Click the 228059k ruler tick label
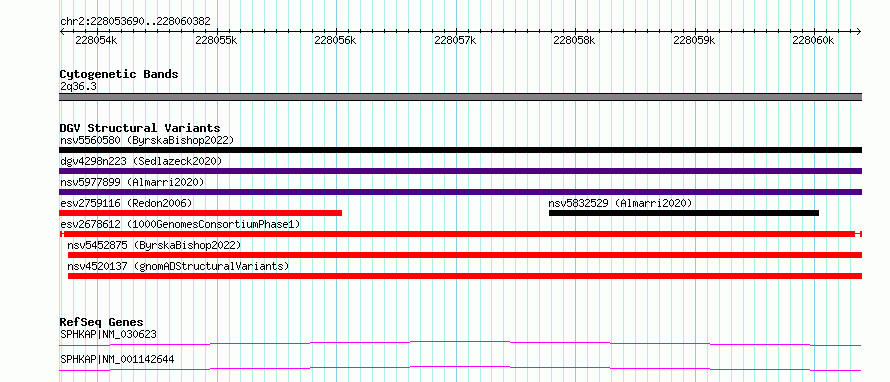 click(x=694, y=40)
